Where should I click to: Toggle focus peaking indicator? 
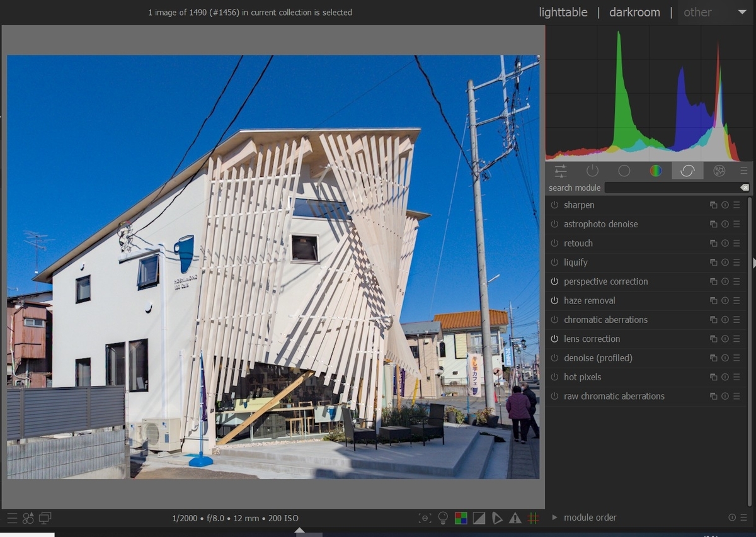click(x=425, y=518)
